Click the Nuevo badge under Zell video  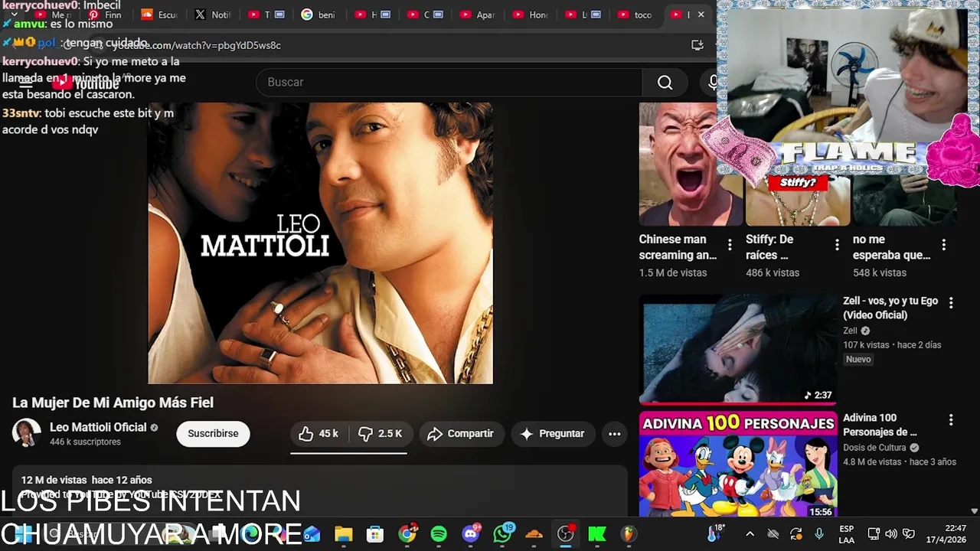(858, 360)
